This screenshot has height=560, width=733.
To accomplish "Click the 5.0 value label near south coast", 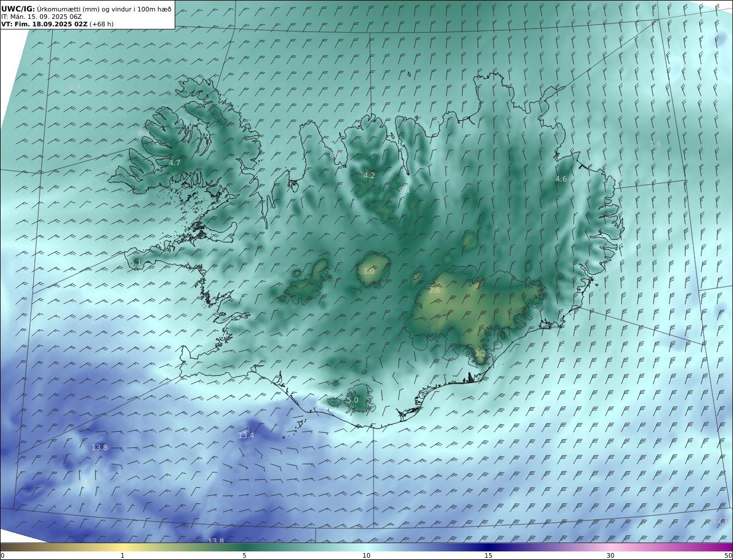I will tap(352, 400).
